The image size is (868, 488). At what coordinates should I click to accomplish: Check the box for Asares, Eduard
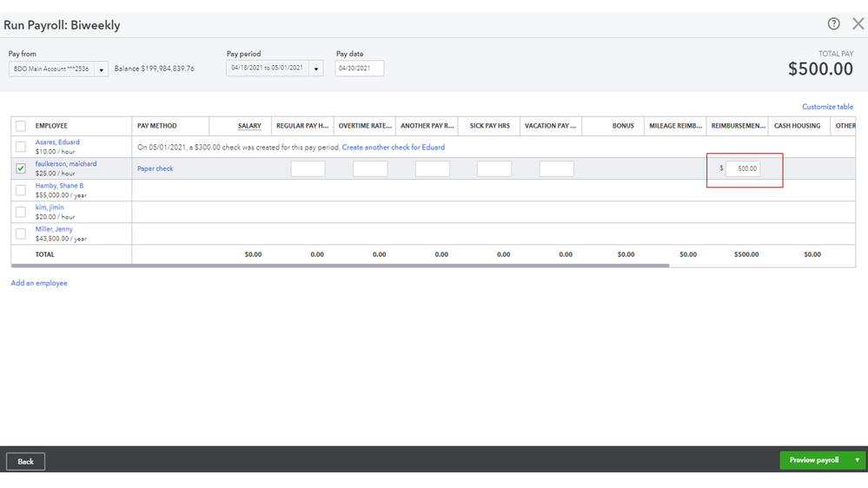tap(21, 147)
